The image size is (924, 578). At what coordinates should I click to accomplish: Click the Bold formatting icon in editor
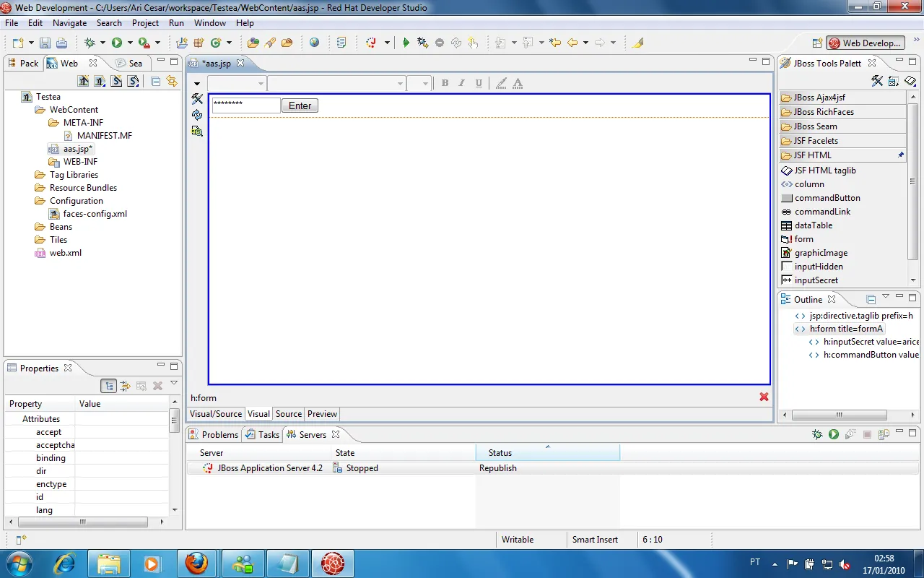[x=445, y=83]
